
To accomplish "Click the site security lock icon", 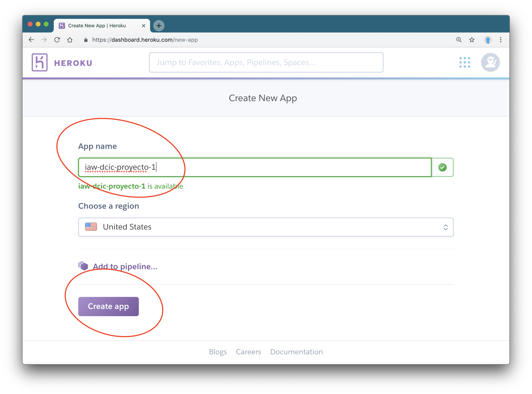I will (86, 40).
